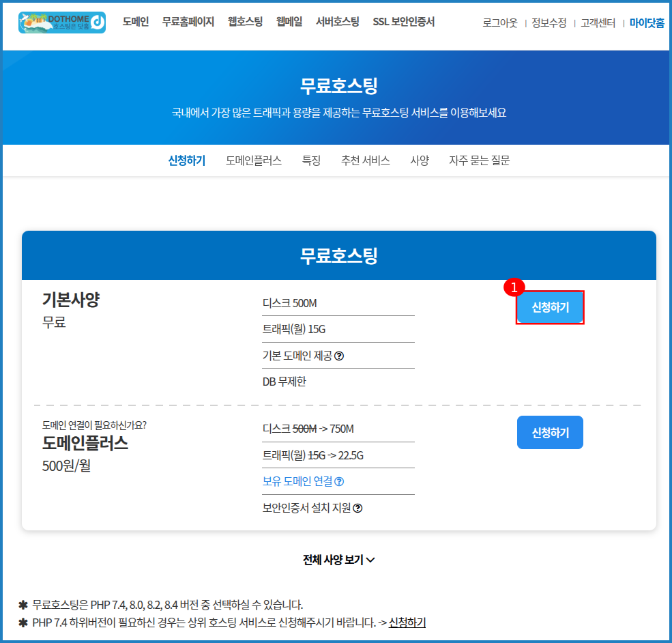Open the SSL 보안인증서 menu
Screen dimensions: 672x643
(403, 22)
